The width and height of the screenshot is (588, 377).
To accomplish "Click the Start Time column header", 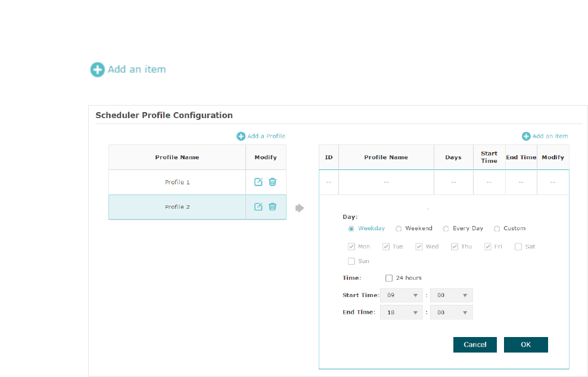I will [x=489, y=157].
